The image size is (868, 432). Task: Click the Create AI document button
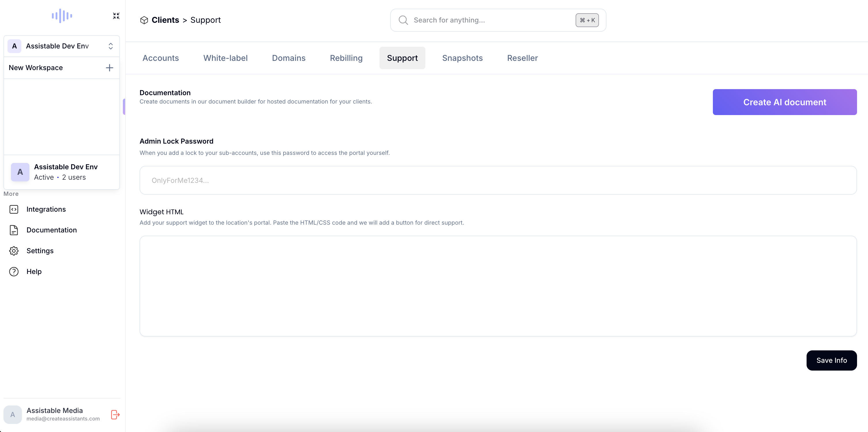click(x=784, y=102)
